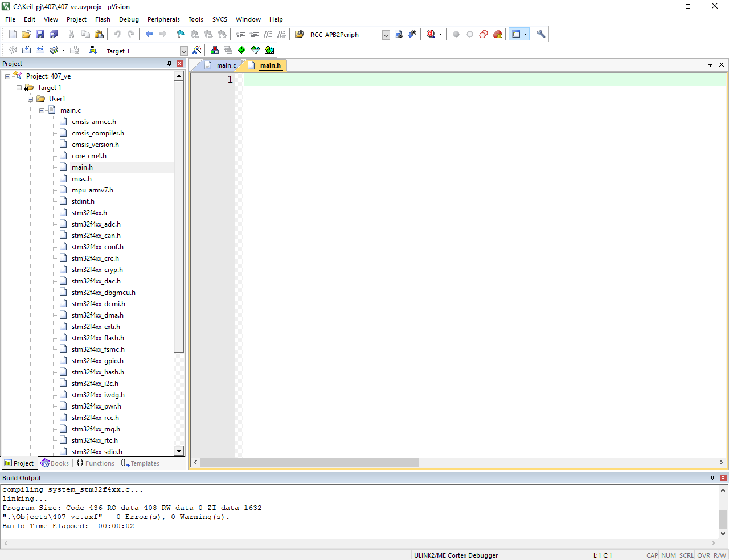The image size is (729, 560).
Task: Click Disable All Breakpoints icon
Action: (484, 34)
